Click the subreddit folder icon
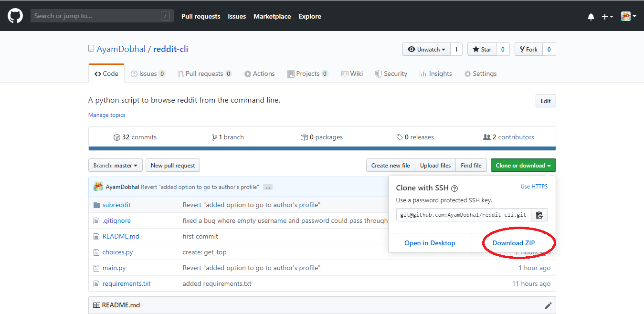The height and width of the screenshot is (314, 644). (97, 205)
